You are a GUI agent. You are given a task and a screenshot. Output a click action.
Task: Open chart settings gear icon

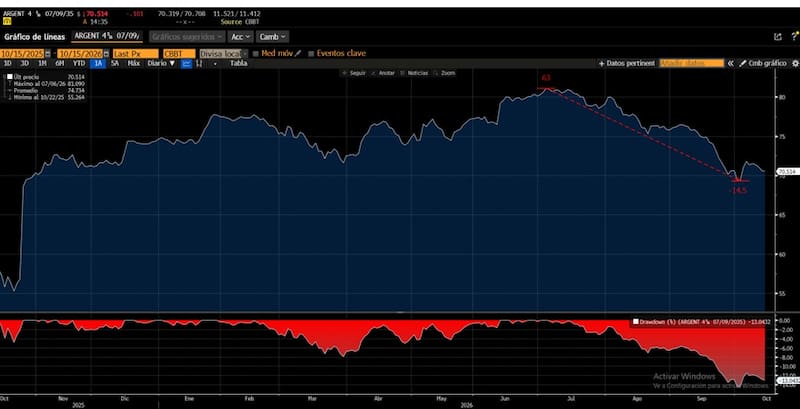pos(795,63)
